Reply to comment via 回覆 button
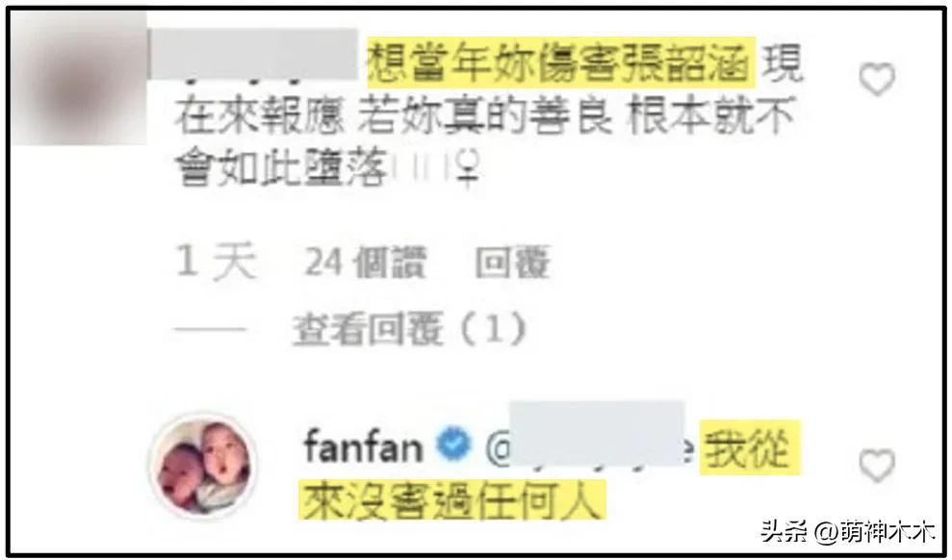This screenshot has height=560, width=952. [512, 262]
